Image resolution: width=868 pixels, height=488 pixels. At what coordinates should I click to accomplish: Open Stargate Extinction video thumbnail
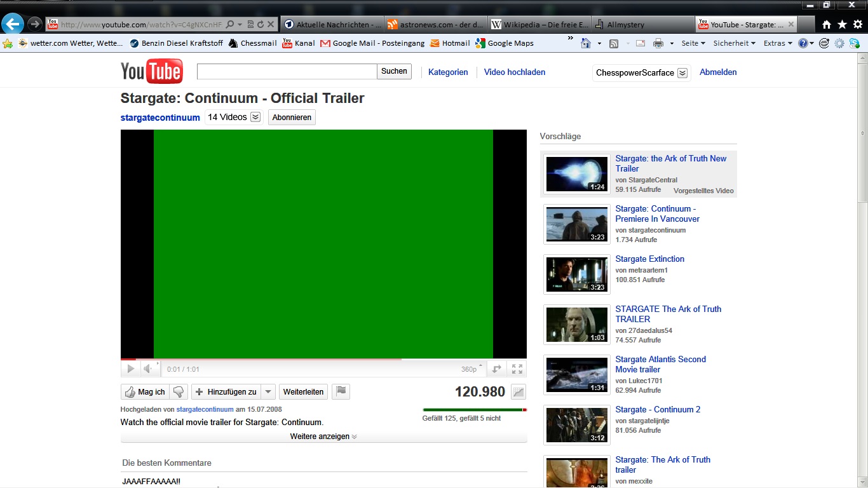click(x=577, y=274)
